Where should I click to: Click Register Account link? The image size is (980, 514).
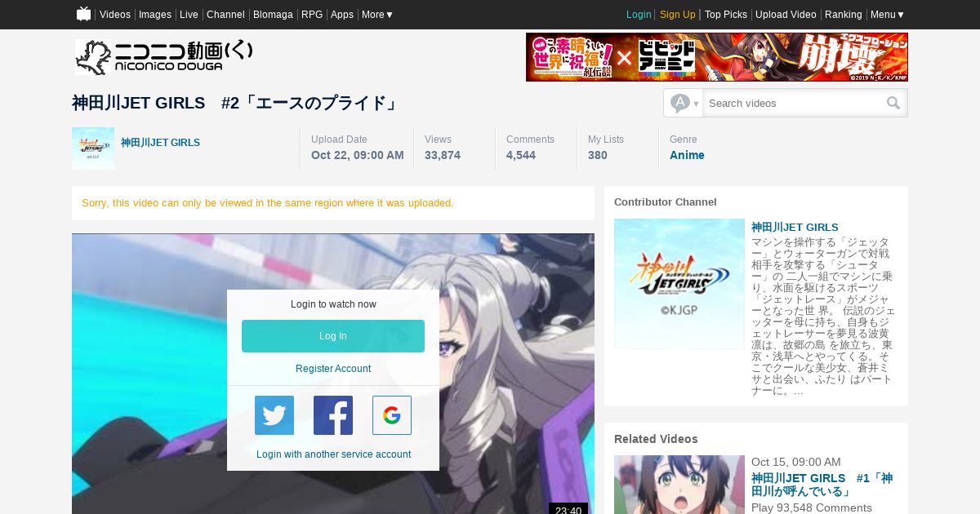click(x=333, y=369)
